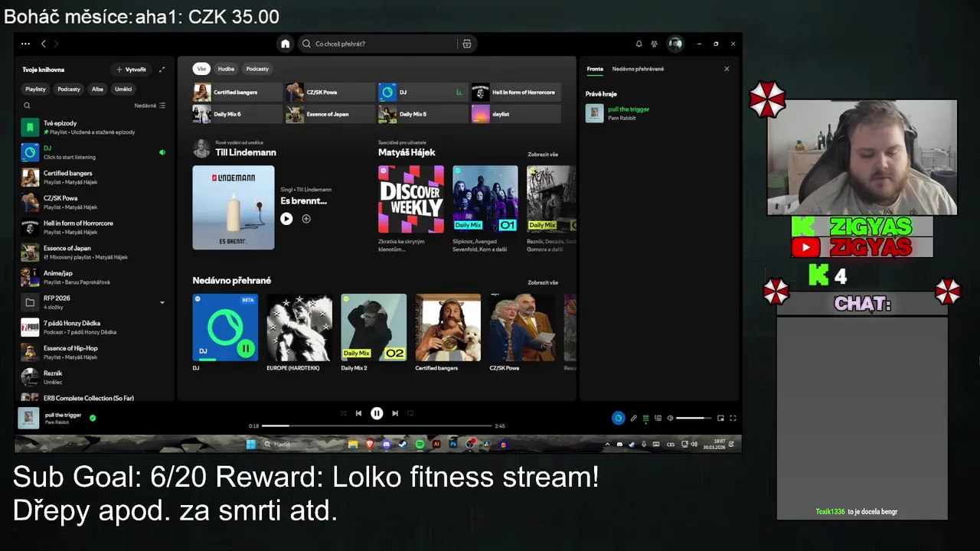Mute with the speaker icon
Screen dimensions: 980x551
click(x=670, y=418)
